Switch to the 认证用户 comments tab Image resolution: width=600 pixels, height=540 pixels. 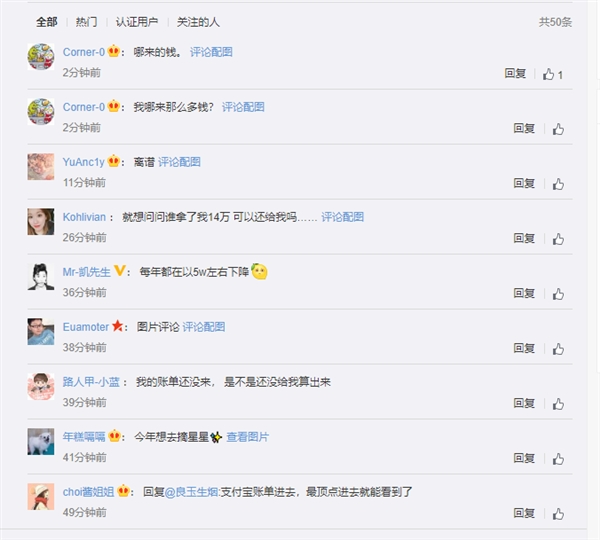click(x=137, y=22)
